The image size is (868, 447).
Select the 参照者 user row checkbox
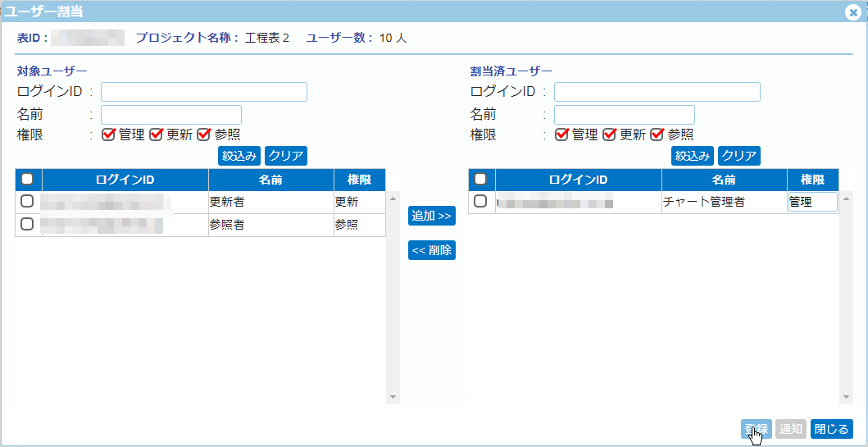27,224
